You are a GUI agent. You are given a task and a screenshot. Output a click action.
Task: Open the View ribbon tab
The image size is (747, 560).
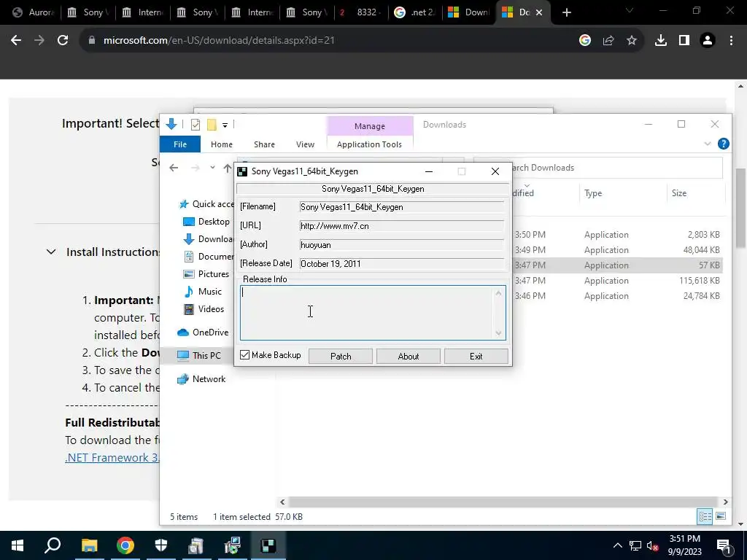305,144
